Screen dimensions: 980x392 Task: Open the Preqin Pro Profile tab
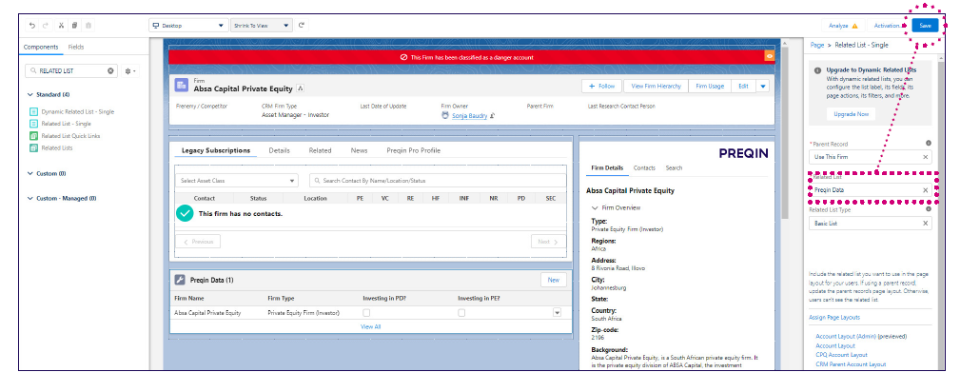click(x=413, y=150)
